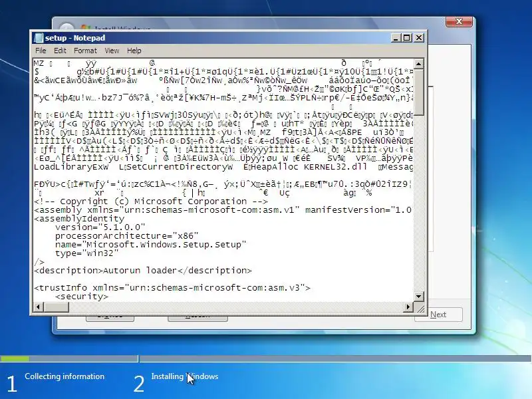Click the horizontal scrollbar thumb in Notepad

coord(56,307)
